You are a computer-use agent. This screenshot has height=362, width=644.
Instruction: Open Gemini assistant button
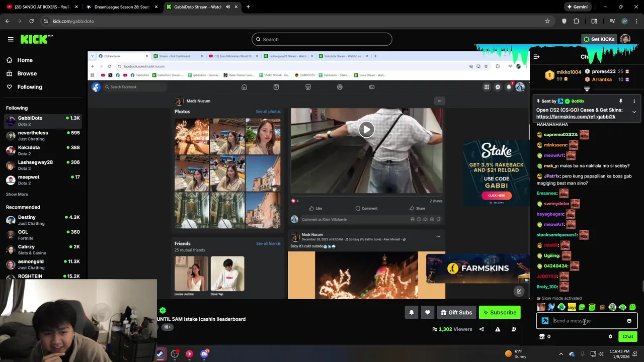click(x=577, y=7)
